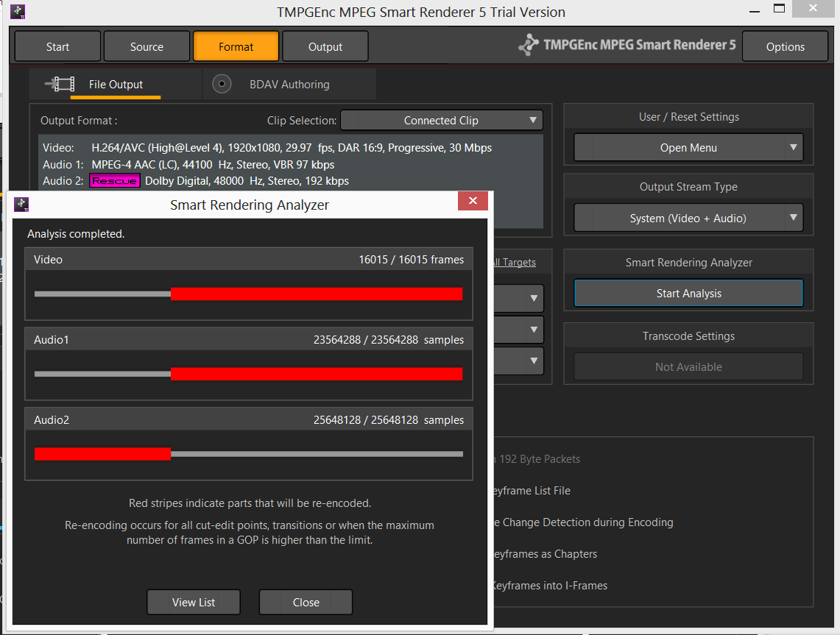840x635 pixels.
Task: Click the Audio2 '25648128 / 25648128 samples' counter
Action: coord(389,420)
